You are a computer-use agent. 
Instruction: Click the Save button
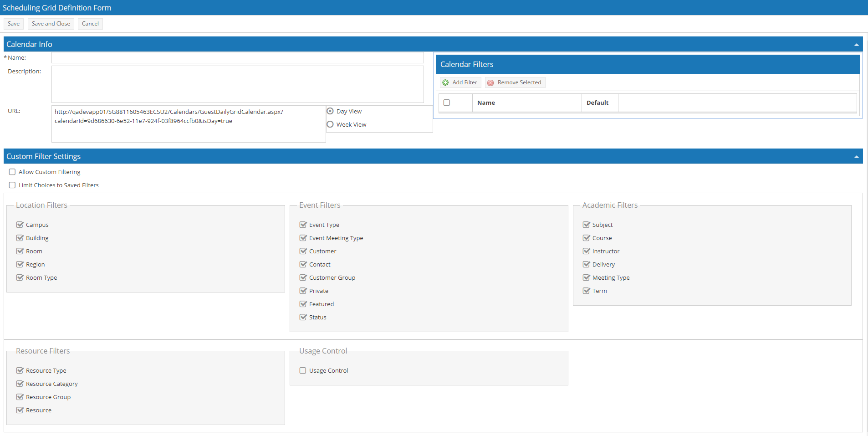[14, 24]
